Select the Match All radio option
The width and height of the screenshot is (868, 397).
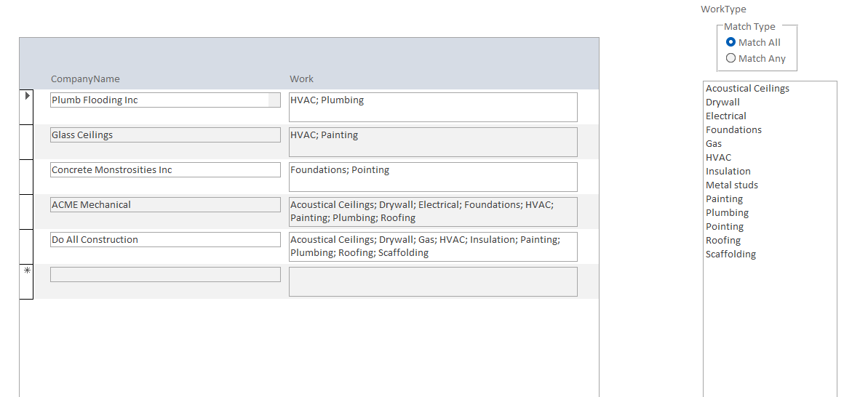pos(731,43)
